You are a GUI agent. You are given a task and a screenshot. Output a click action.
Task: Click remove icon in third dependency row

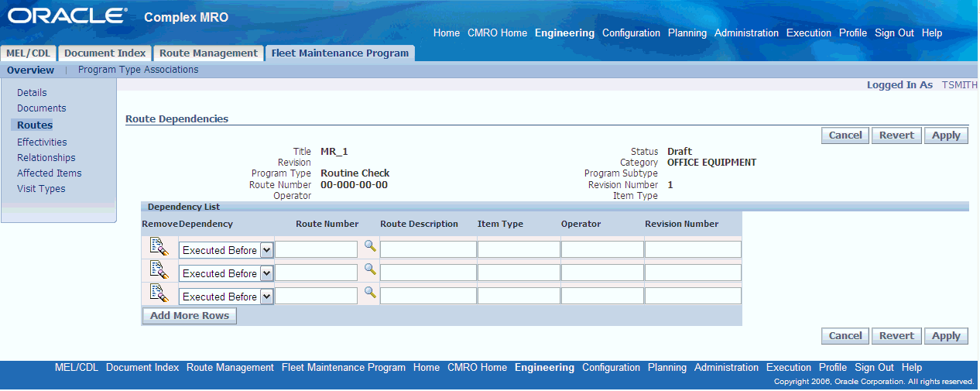pos(159,293)
